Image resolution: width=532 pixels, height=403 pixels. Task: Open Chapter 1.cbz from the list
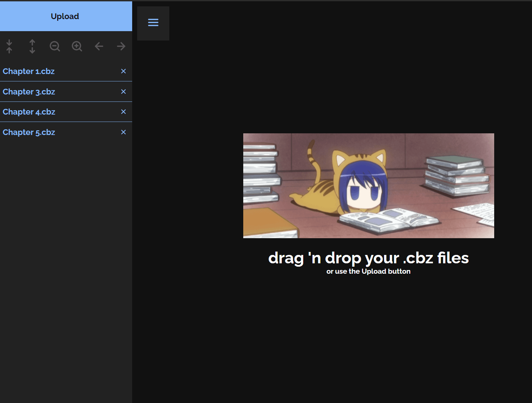(29, 71)
